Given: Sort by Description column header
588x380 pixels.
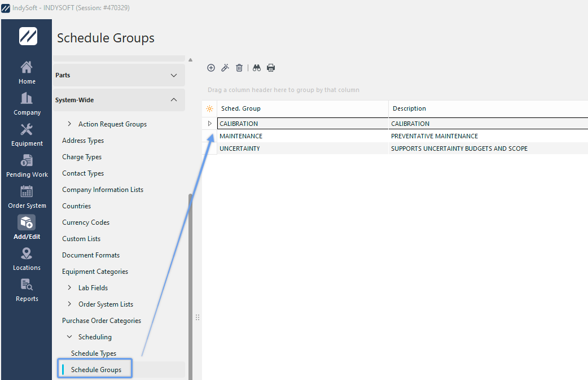Looking at the screenshot, I should coord(488,109).
